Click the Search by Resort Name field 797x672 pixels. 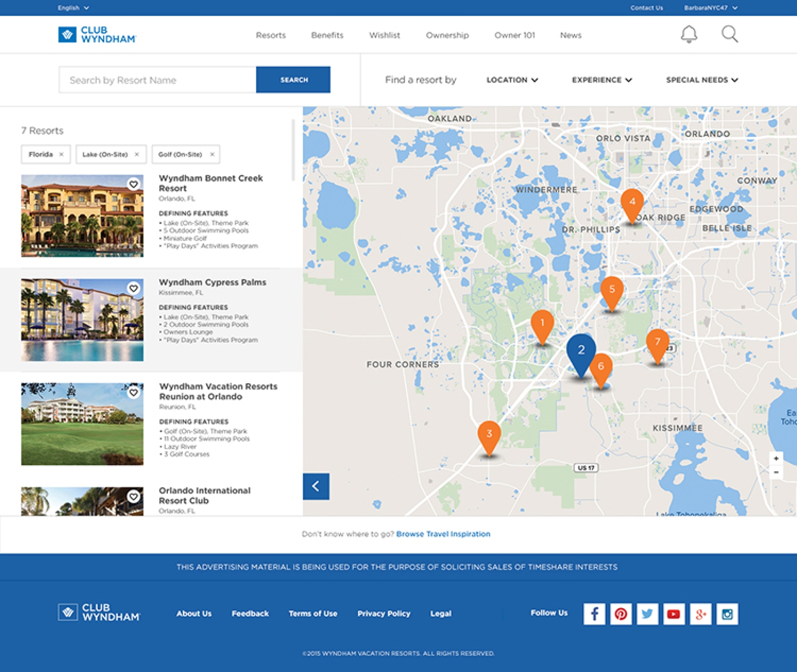157,80
